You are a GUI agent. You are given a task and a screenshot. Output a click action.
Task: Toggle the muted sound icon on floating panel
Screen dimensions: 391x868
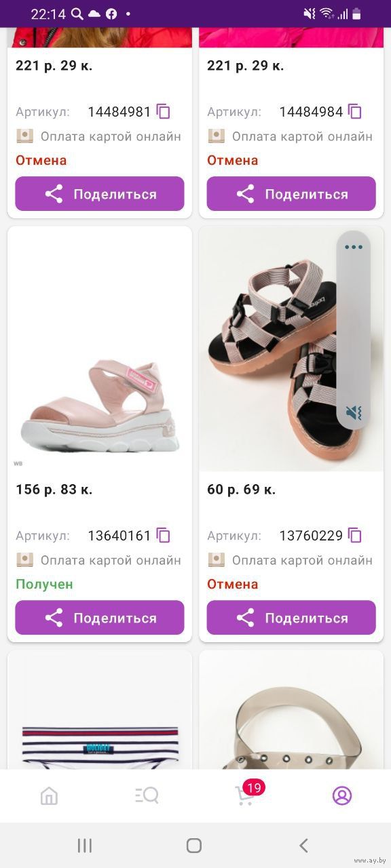click(x=354, y=413)
